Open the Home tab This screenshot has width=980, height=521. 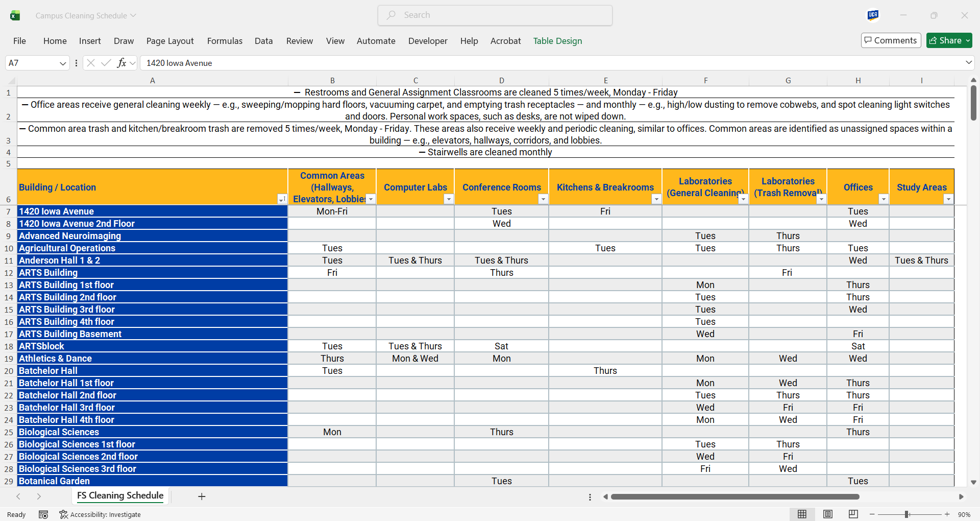click(55, 41)
